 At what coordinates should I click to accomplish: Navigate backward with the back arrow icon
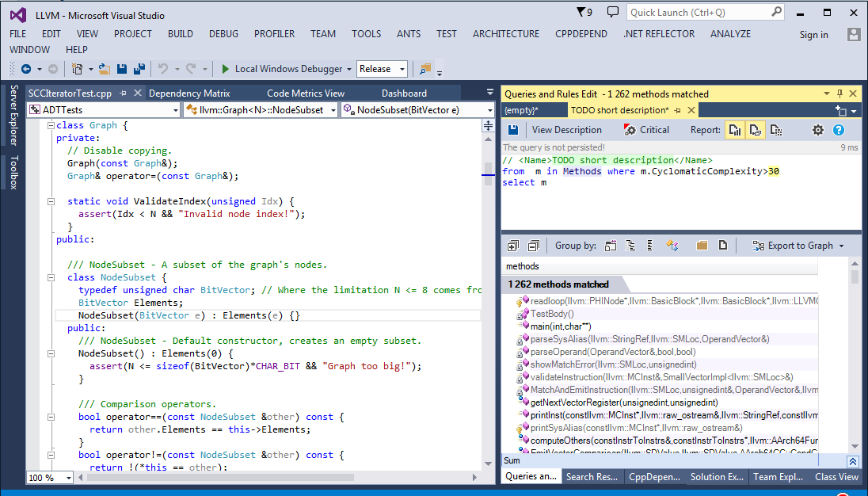(25, 69)
